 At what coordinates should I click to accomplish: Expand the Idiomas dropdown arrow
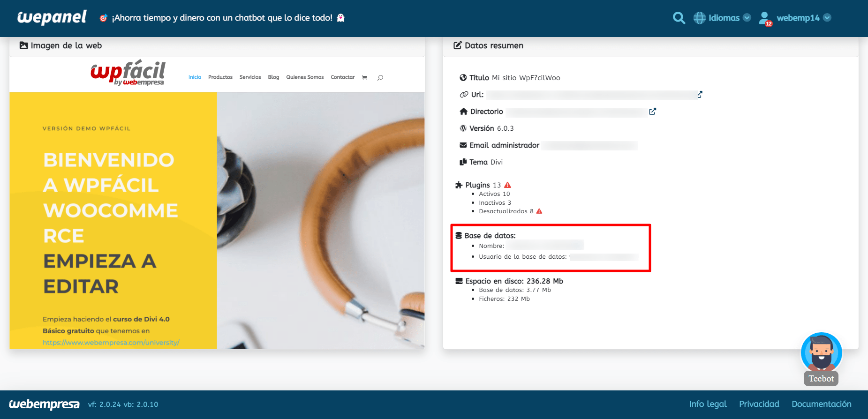coord(747,18)
